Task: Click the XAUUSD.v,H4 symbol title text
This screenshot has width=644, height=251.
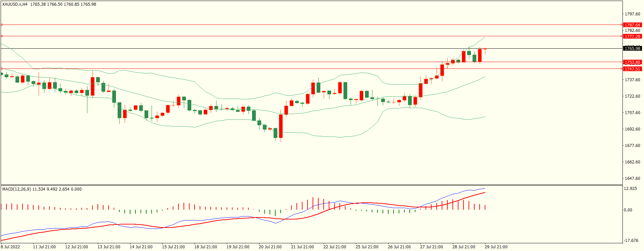Action: coord(15,4)
